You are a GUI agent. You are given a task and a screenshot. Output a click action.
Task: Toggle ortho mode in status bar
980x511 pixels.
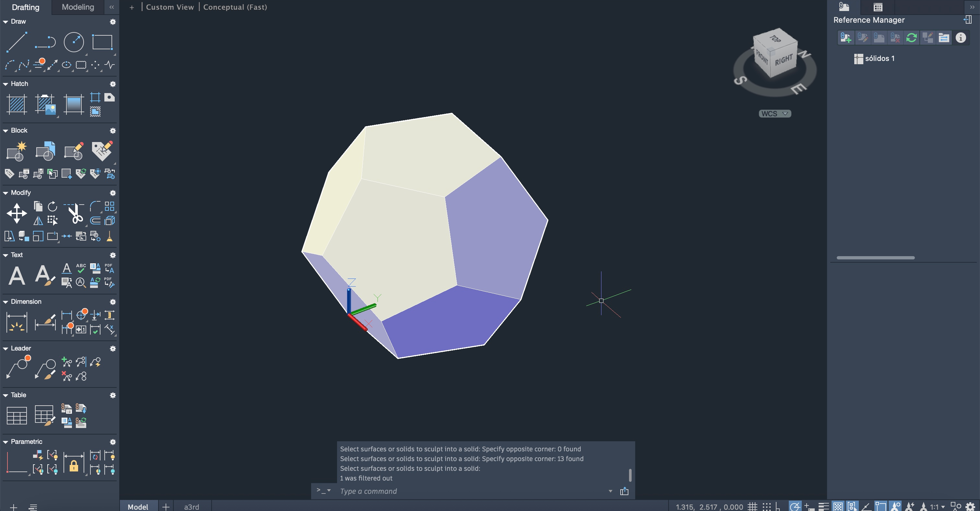[778, 506]
